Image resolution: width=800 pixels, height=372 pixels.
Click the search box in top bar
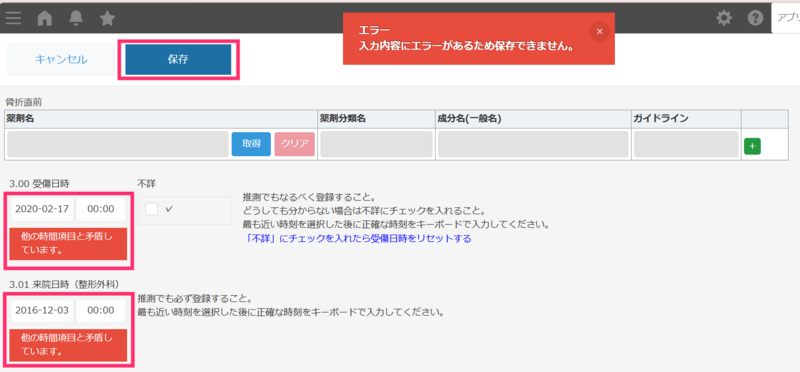786,18
